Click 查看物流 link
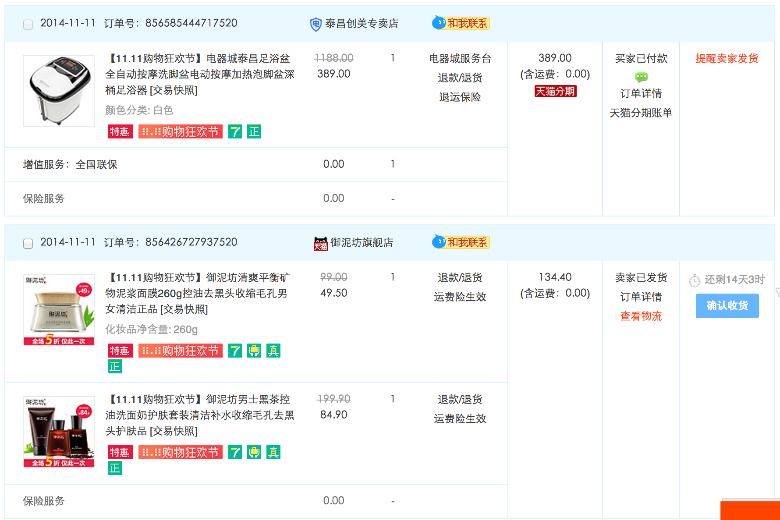Viewport: 780px width, 520px height. pos(641,316)
